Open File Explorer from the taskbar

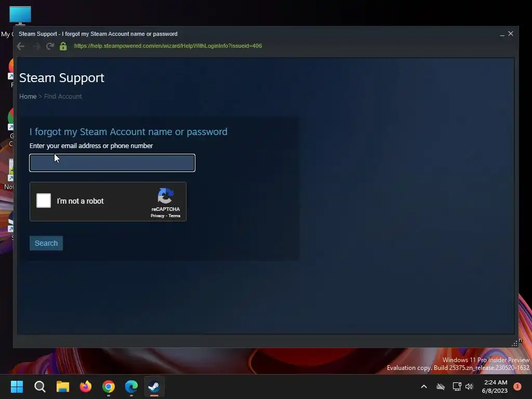point(63,387)
